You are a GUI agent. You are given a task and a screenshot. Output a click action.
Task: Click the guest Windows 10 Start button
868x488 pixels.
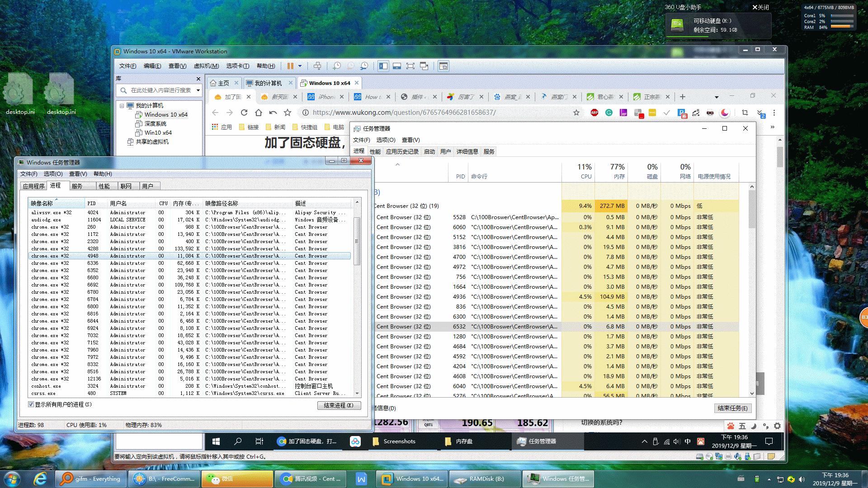pos(216,441)
